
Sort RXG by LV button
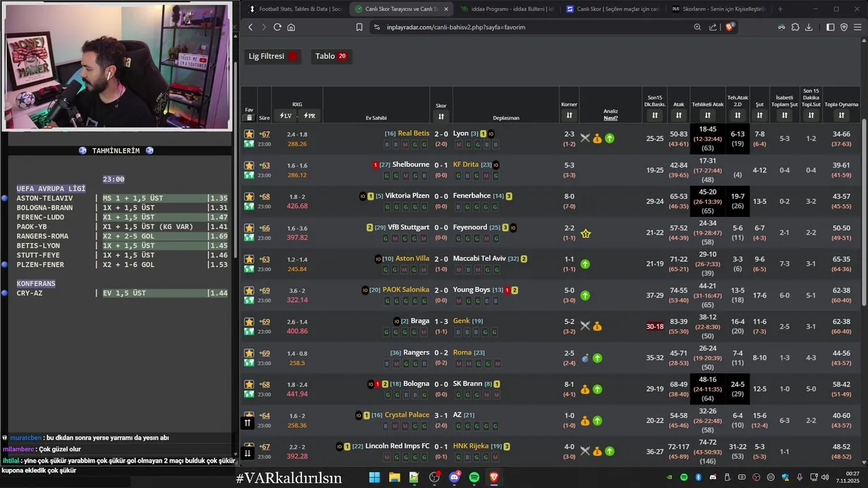pyautogui.click(x=285, y=116)
